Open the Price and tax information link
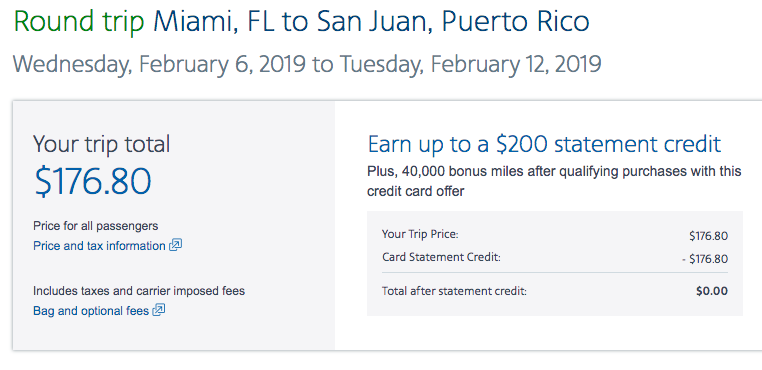 pyautogui.click(x=99, y=246)
